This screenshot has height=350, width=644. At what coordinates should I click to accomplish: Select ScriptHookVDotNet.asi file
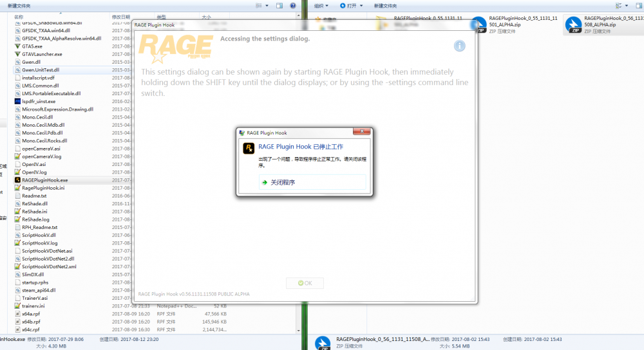click(x=47, y=251)
